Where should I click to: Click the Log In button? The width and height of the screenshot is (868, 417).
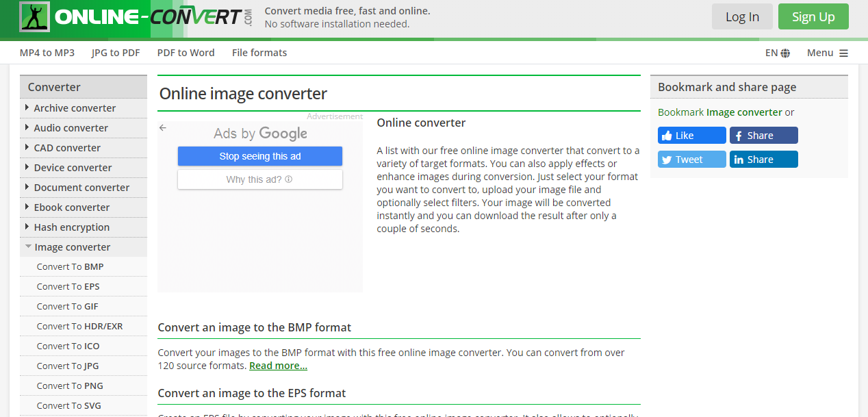click(x=742, y=17)
